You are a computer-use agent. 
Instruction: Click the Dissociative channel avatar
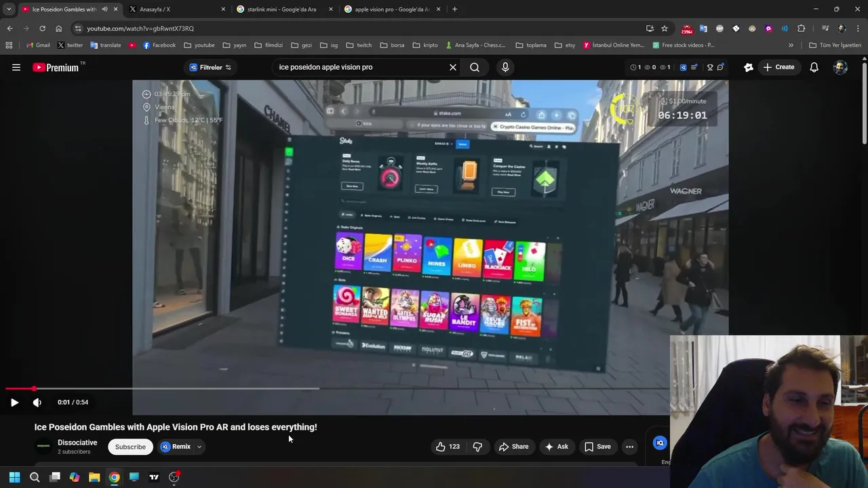[43, 446]
